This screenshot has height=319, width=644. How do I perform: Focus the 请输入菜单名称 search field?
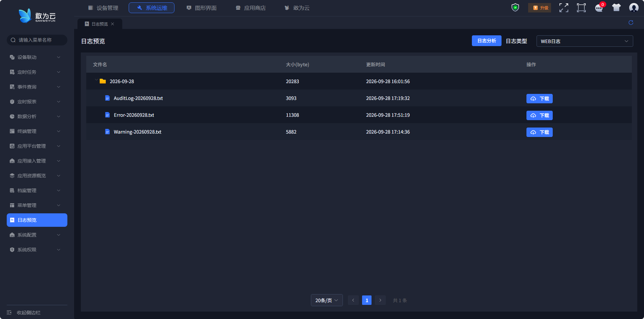37,40
